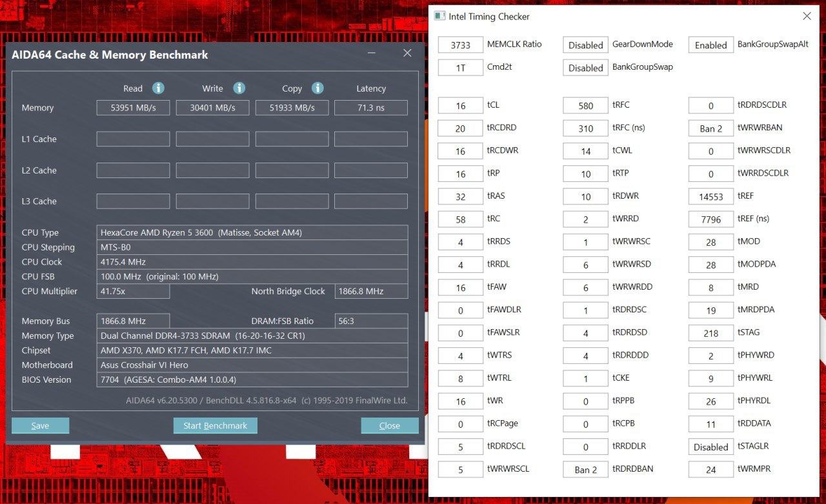Click the AIDA64 version copyright text
The image size is (826, 504).
pos(267,400)
